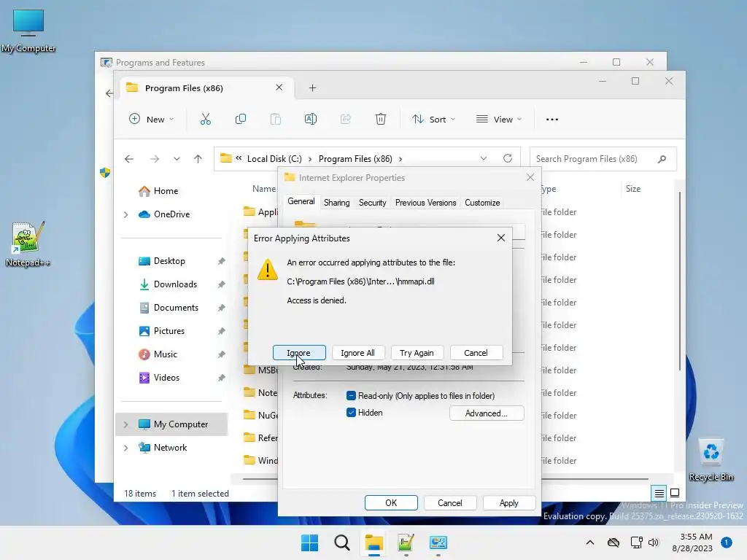Open Downloads in the navigation pane

pos(175,284)
